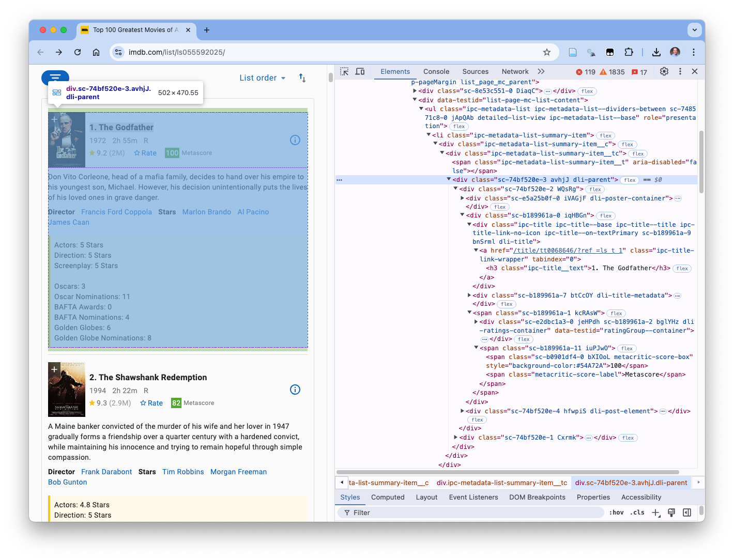734x560 pixels.
Task: Activate DevTools inspect element picker
Action: pos(344,72)
